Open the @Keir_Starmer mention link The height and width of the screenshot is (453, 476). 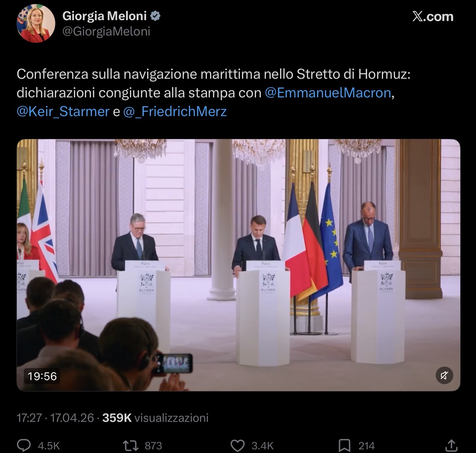[x=63, y=111]
